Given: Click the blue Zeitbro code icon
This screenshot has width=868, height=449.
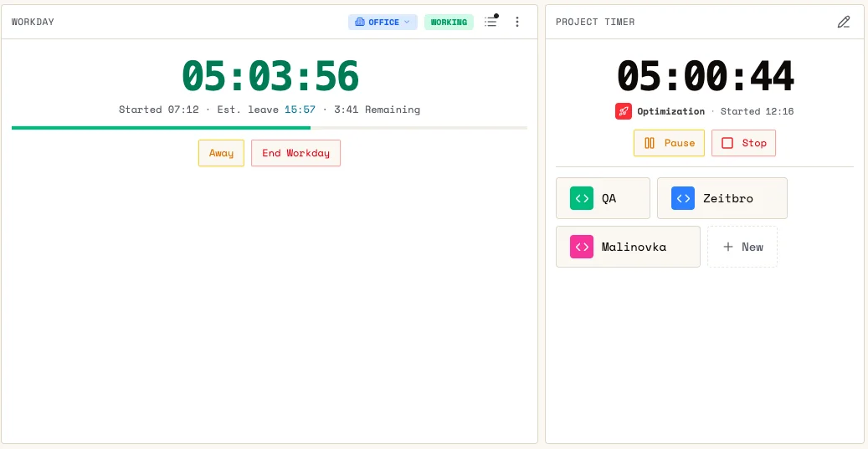Looking at the screenshot, I should [683, 198].
